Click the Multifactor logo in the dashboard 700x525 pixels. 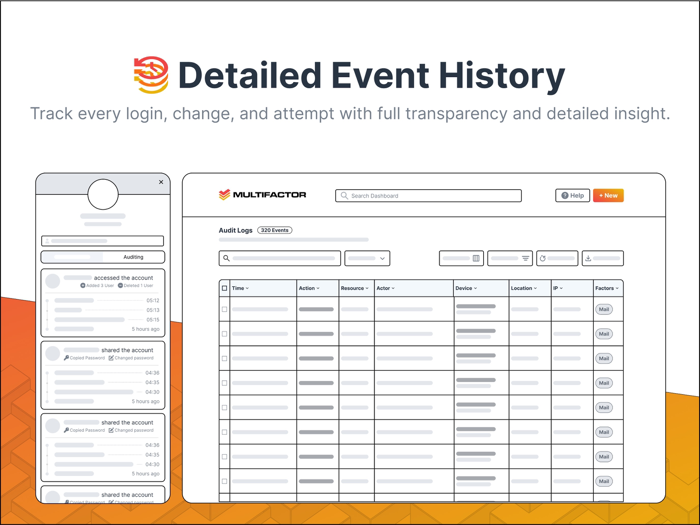coord(262,195)
